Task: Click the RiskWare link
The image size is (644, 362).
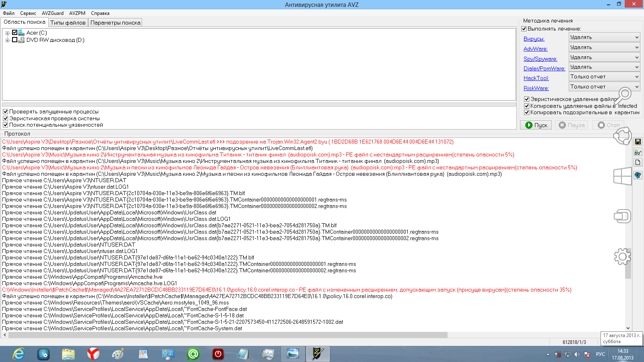Action: (x=536, y=88)
